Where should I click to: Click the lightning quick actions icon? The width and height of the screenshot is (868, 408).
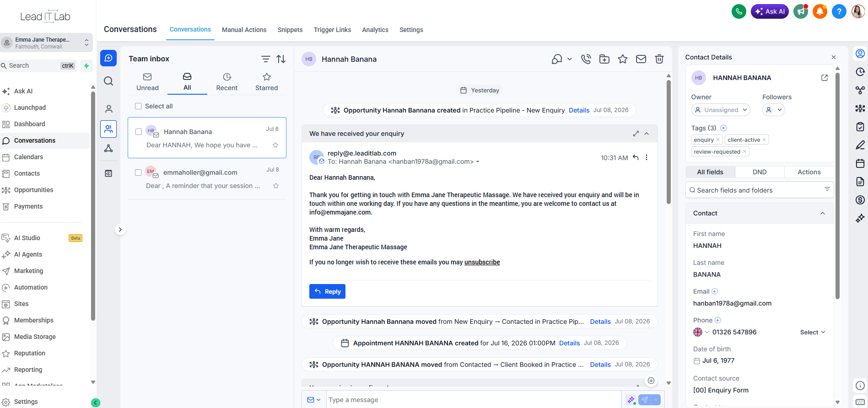tap(86, 66)
